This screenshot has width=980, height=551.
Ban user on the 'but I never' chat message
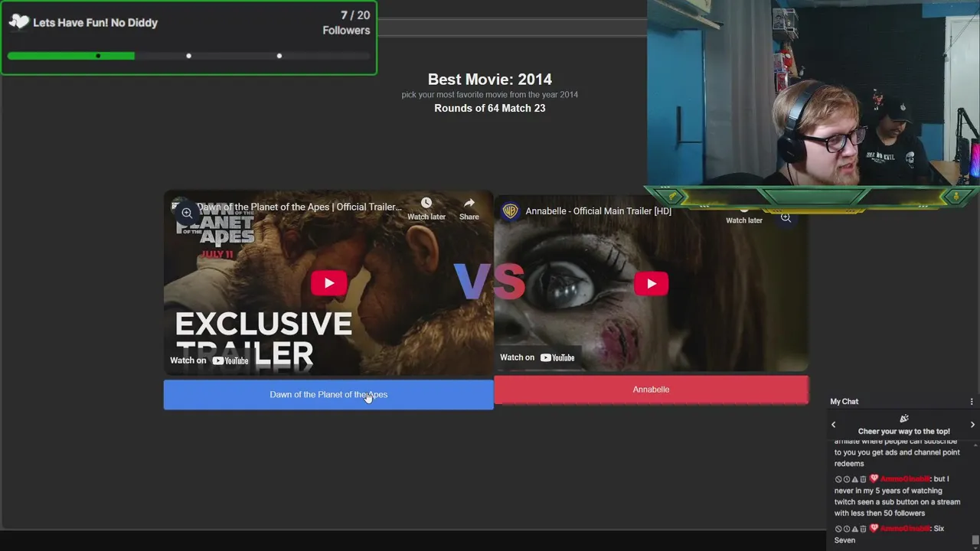[838, 479]
